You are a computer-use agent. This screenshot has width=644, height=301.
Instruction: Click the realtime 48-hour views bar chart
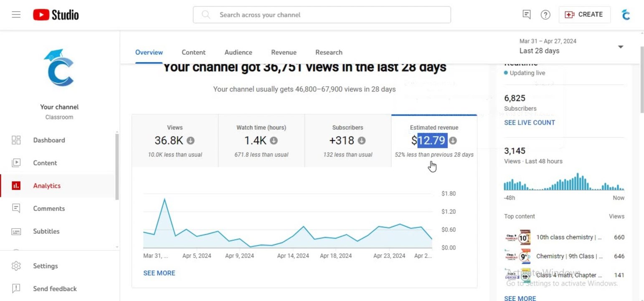click(x=564, y=182)
